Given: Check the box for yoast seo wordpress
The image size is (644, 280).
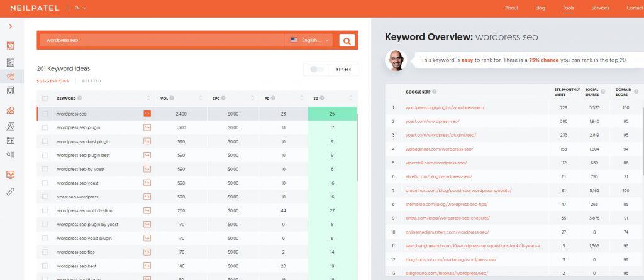Looking at the screenshot, I should tap(45, 197).
